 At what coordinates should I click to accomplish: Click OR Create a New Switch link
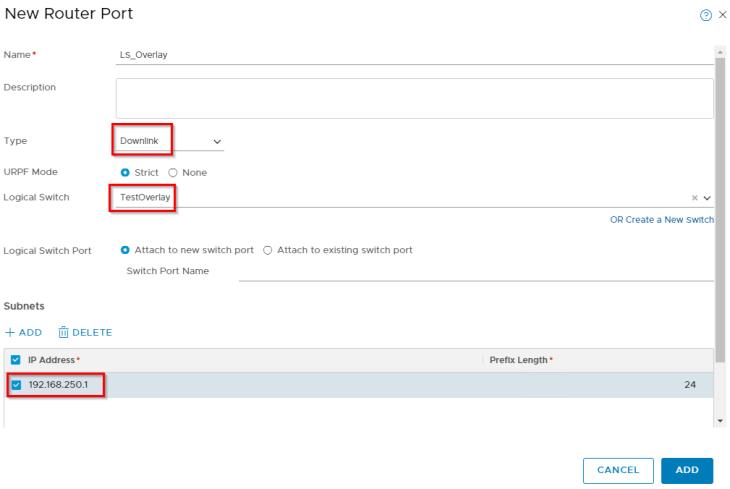pos(661,220)
